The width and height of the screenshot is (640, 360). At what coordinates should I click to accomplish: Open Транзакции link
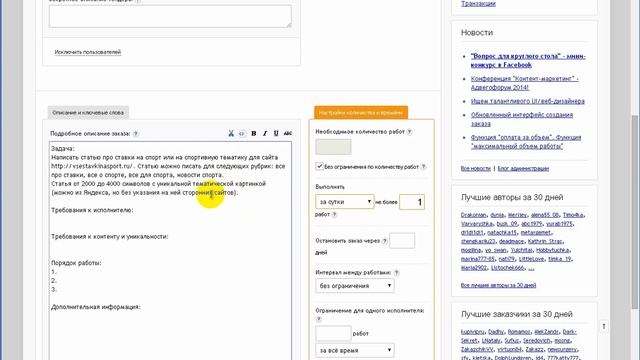478,4
